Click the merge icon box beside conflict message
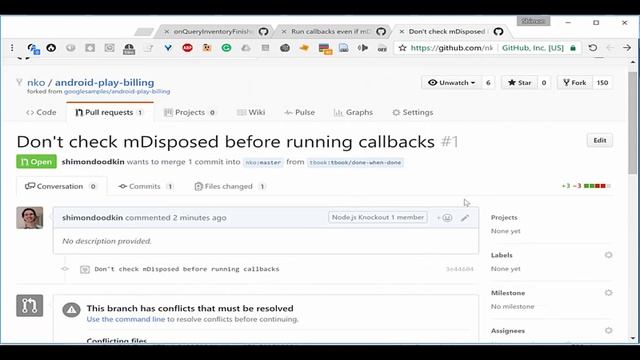Viewport: 640px width, 360px height. (29, 305)
